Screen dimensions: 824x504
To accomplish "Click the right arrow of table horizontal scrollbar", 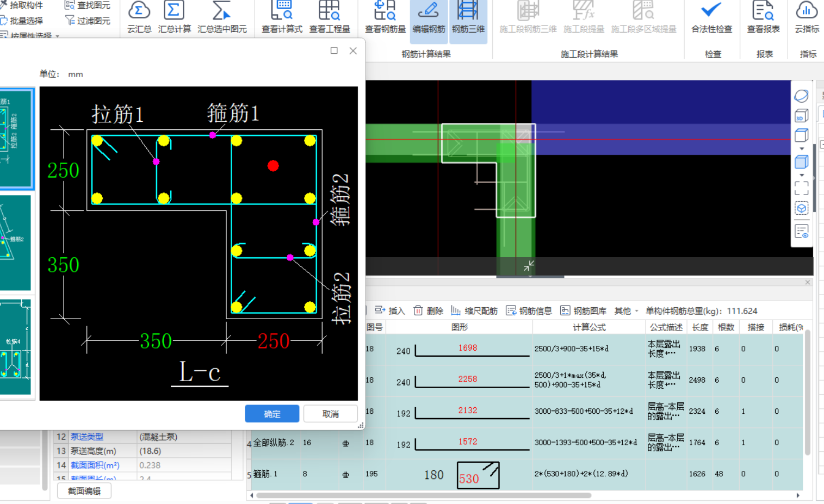I will (x=797, y=495).
